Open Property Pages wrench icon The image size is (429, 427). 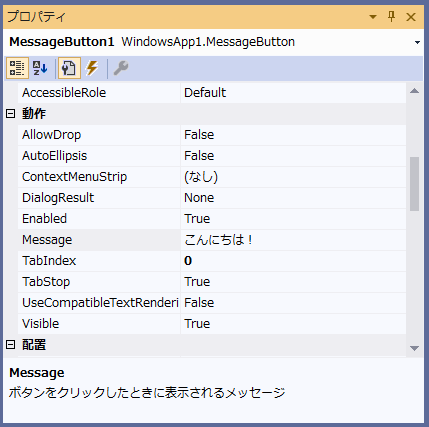(121, 68)
